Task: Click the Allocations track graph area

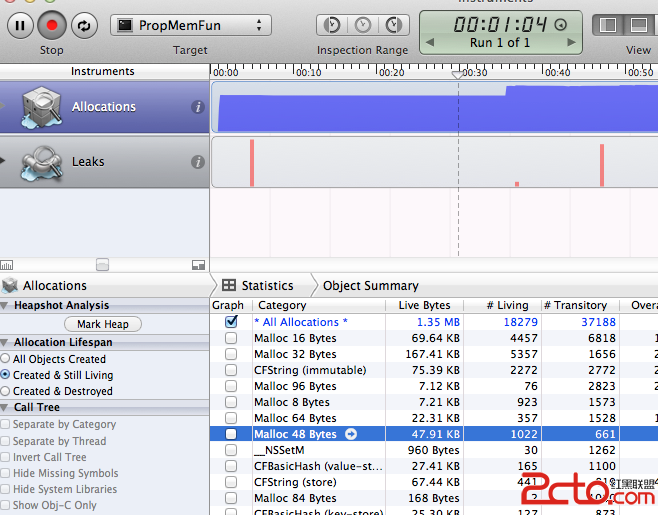Action: (434, 107)
